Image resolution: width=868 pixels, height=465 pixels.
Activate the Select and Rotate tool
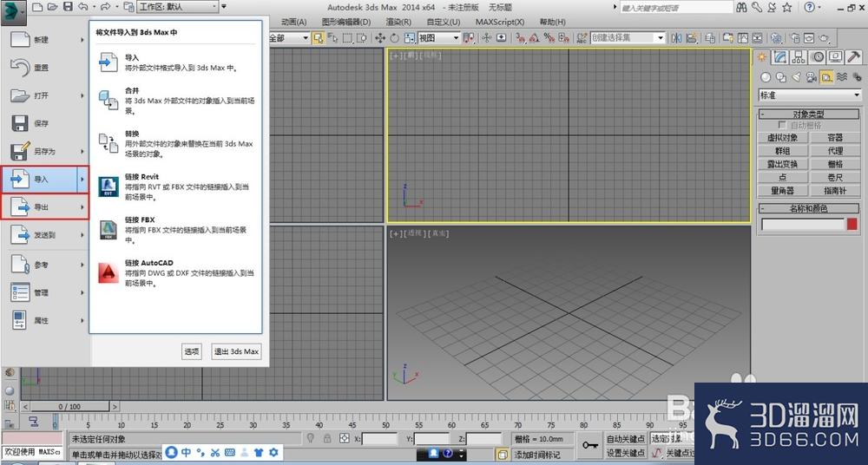point(395,37)
